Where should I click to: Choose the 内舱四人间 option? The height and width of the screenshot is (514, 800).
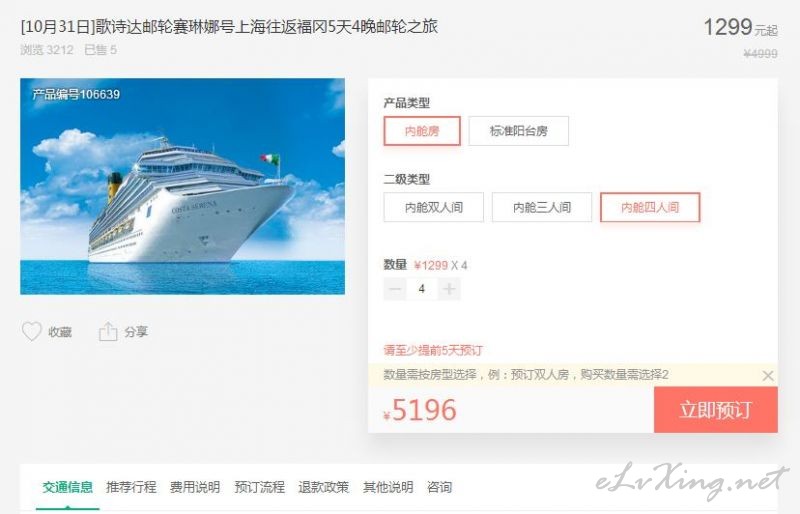[x=650, y=207]
